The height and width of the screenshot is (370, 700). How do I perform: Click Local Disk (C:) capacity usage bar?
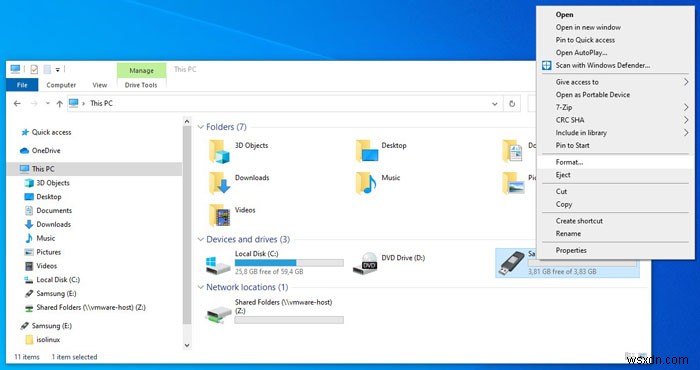coord(289,262)
